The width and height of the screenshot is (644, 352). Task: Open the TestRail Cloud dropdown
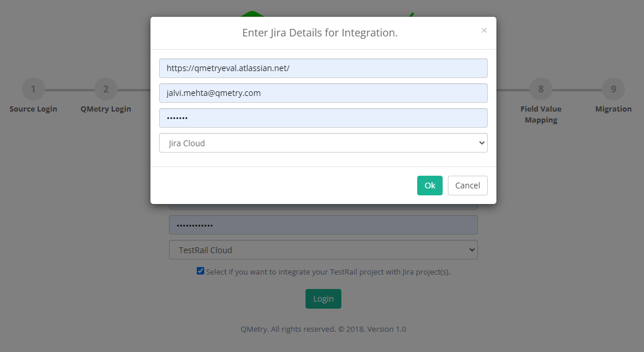323,250
